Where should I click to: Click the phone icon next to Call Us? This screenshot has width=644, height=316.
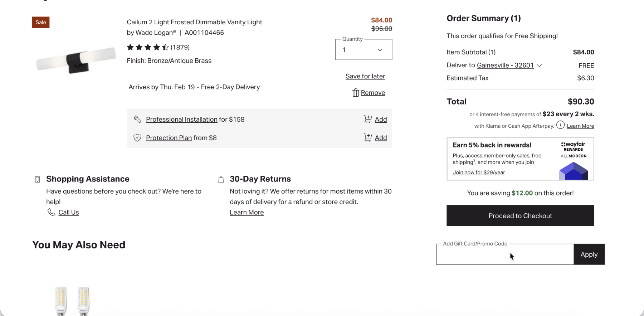[x=51, y=212]
